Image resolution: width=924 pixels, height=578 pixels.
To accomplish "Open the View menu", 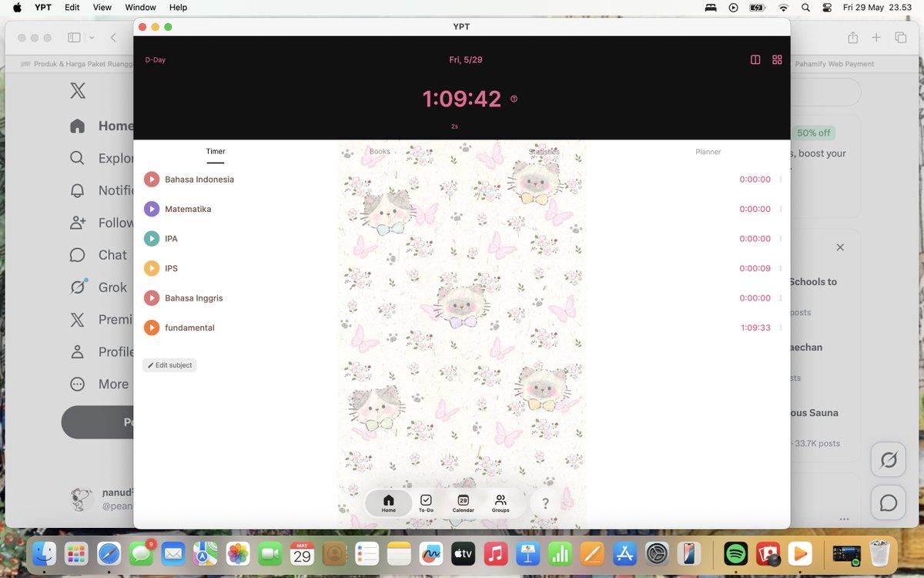I will tap(102, 7).
